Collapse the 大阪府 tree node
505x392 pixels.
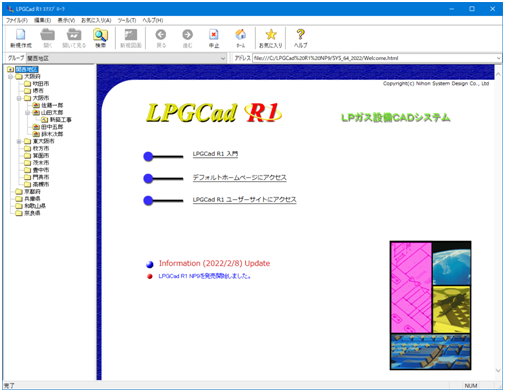[x=10, y=77]
